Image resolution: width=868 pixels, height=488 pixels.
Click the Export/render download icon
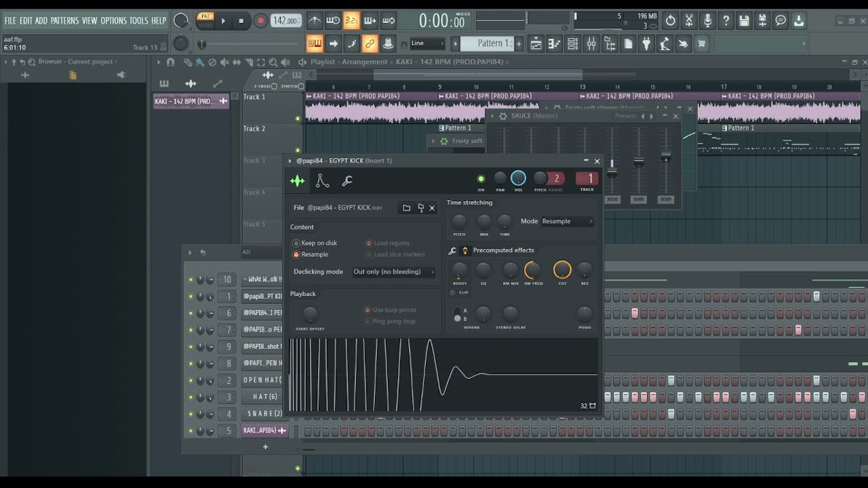pyautogui.click(x=799, y=20)
